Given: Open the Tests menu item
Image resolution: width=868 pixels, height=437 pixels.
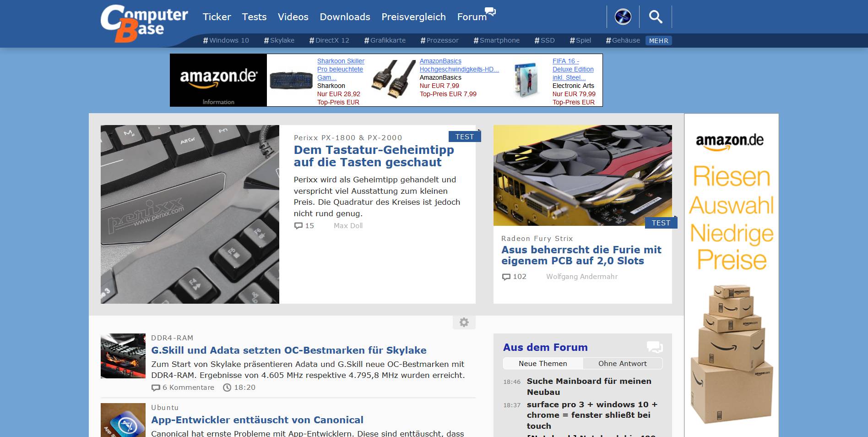Looking at the screenshot, I should click(x=254, y=17).
